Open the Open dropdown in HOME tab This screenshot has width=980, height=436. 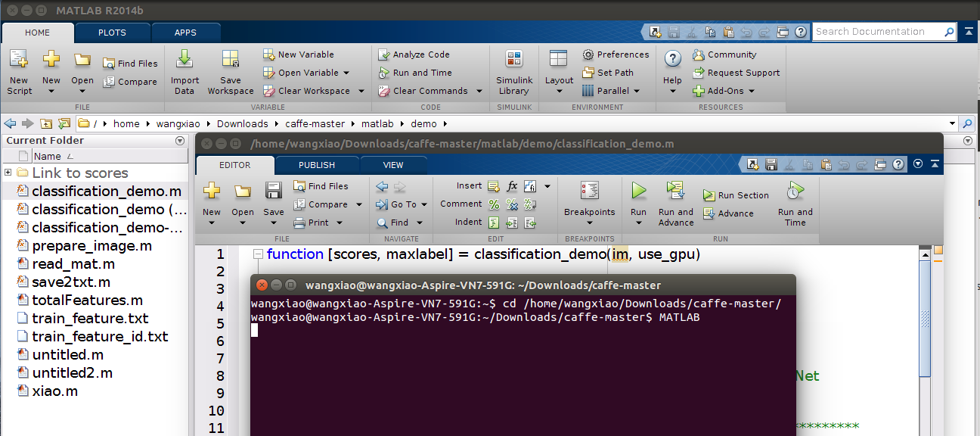coord(82,91)
